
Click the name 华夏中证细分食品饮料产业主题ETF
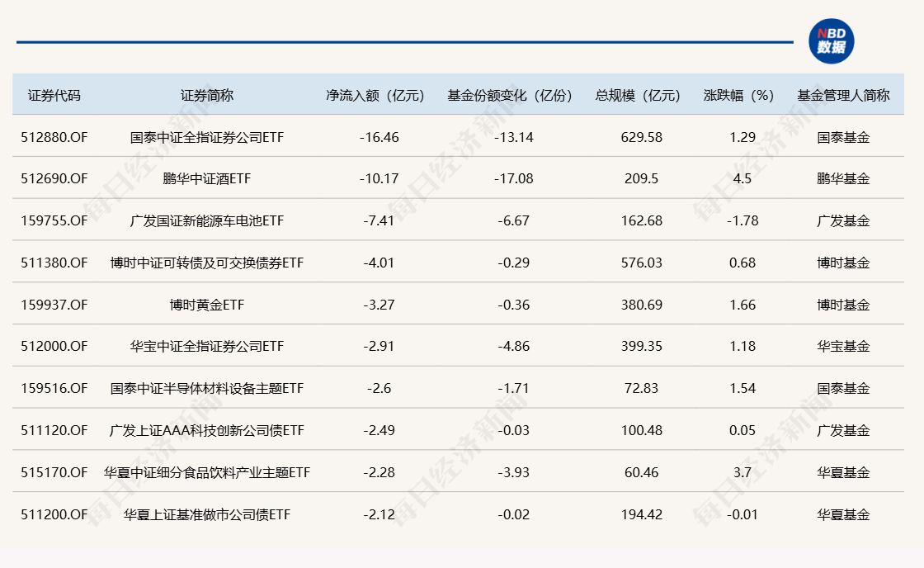click(x=207, y=472)
